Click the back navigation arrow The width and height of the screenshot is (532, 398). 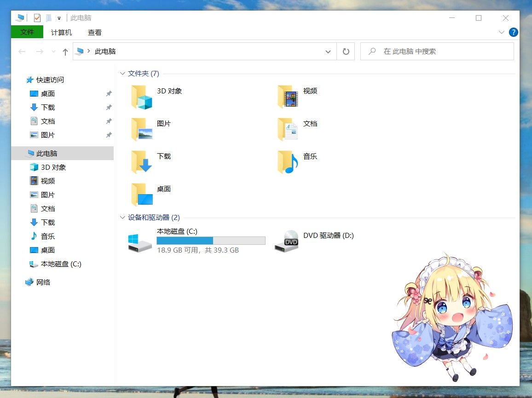pos(22,52)
